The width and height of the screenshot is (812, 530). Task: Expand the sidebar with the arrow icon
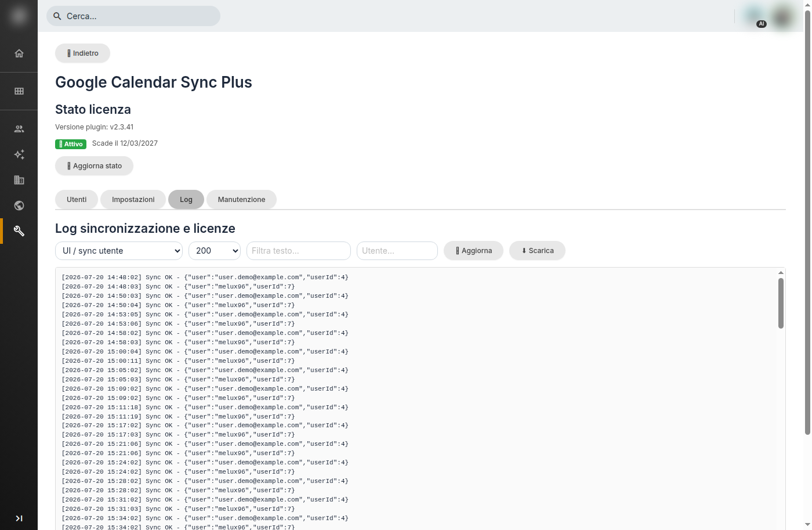19,518
